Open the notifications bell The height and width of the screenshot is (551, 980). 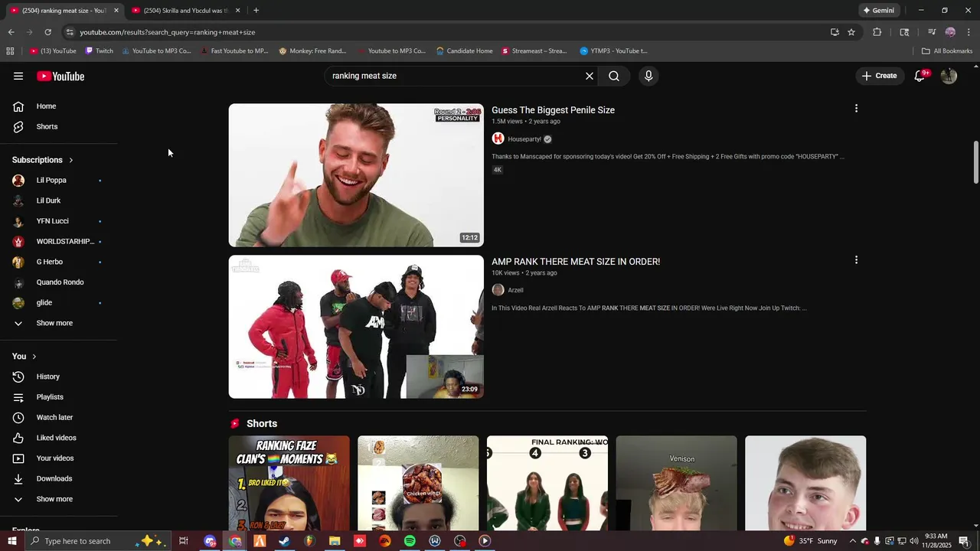tap(920, 76)
